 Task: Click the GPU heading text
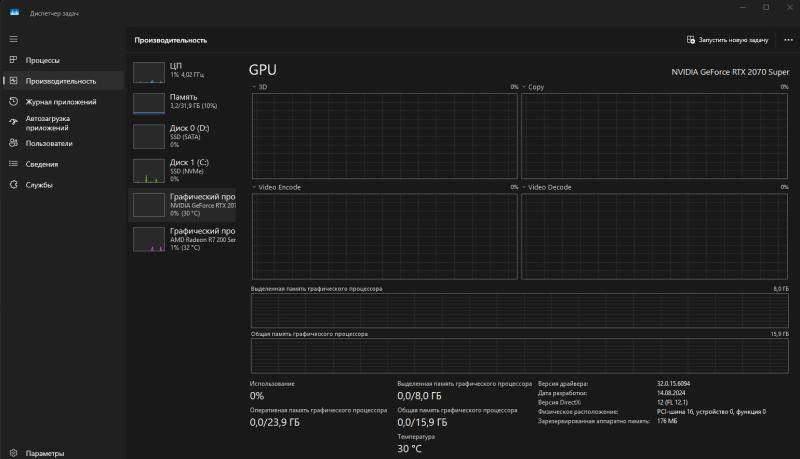click(x=263, y=70)
